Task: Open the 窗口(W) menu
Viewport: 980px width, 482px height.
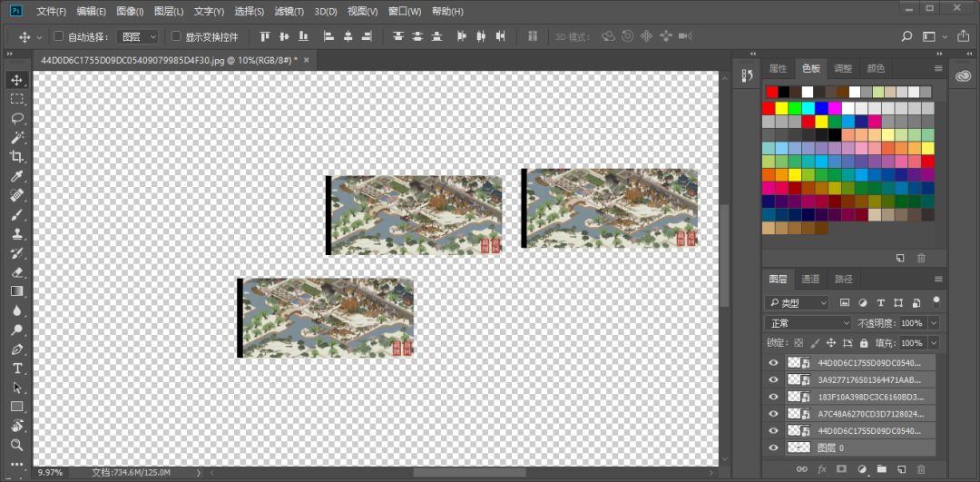Action: coord(405,11)
